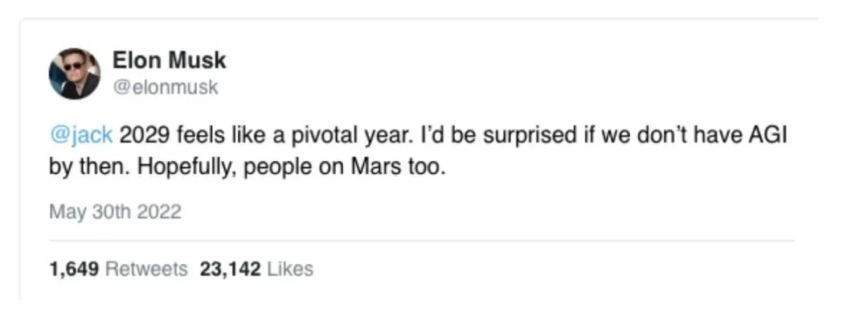
Task: Click the Elon Musk display name
Action: click(170, 60)
